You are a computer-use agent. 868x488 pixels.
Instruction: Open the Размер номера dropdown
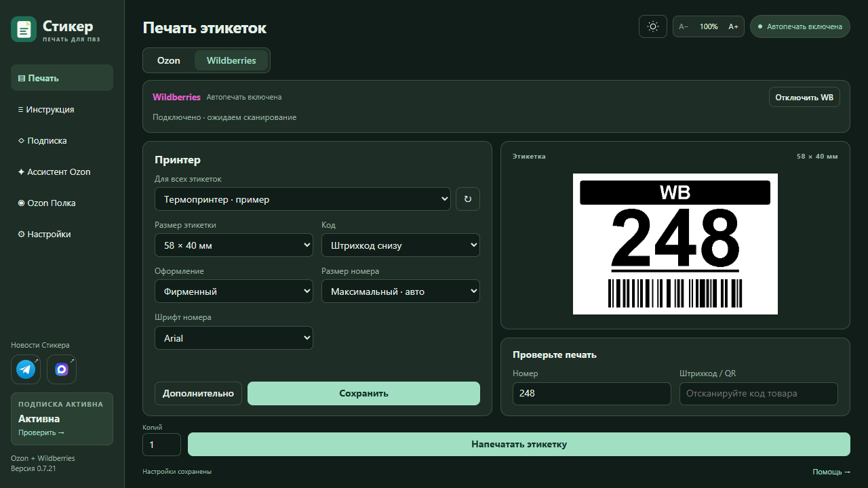pyautogui.click(x=401, y=291)
